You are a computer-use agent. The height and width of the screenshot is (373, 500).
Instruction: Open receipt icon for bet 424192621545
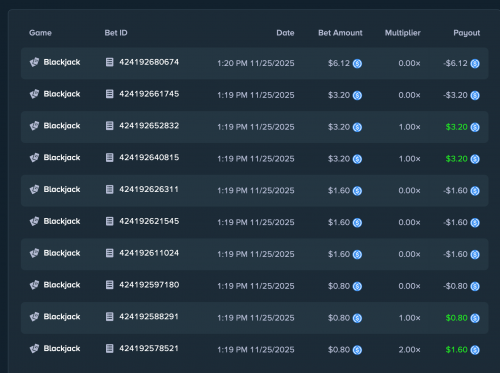(110, 221)
